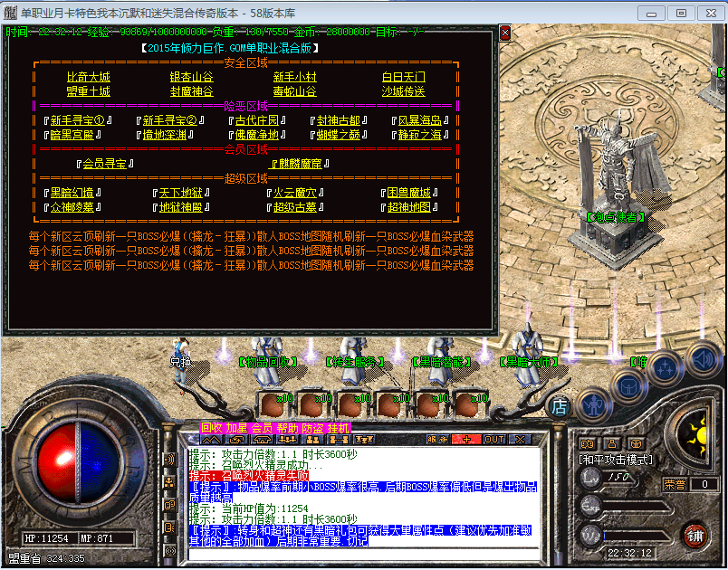Click the Exp experience orb
728x570 pixels.
(589, 506)
